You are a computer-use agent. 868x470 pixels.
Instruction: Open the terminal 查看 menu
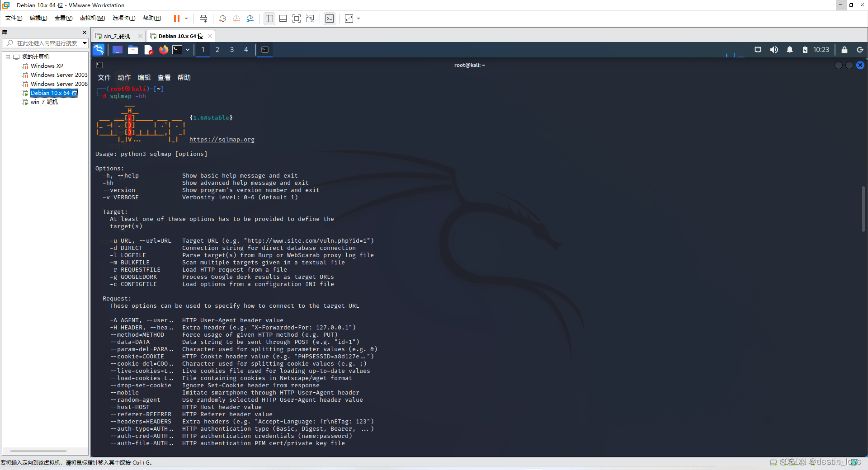(164, 78)
